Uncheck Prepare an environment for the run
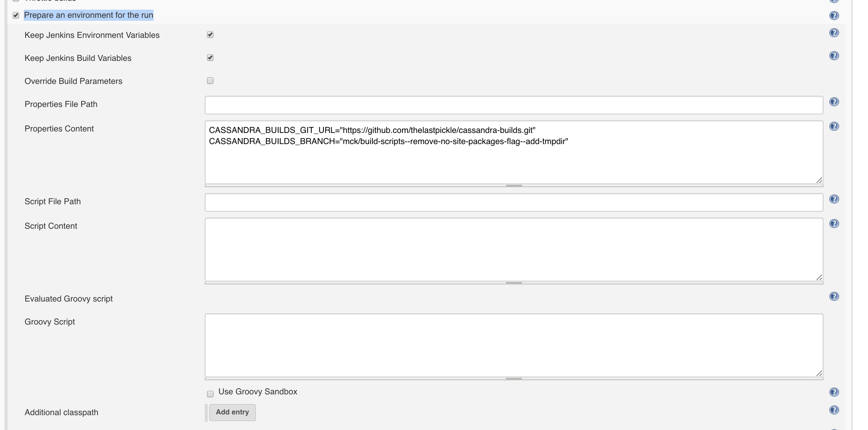The image size is (868, 430). (16, 15)
